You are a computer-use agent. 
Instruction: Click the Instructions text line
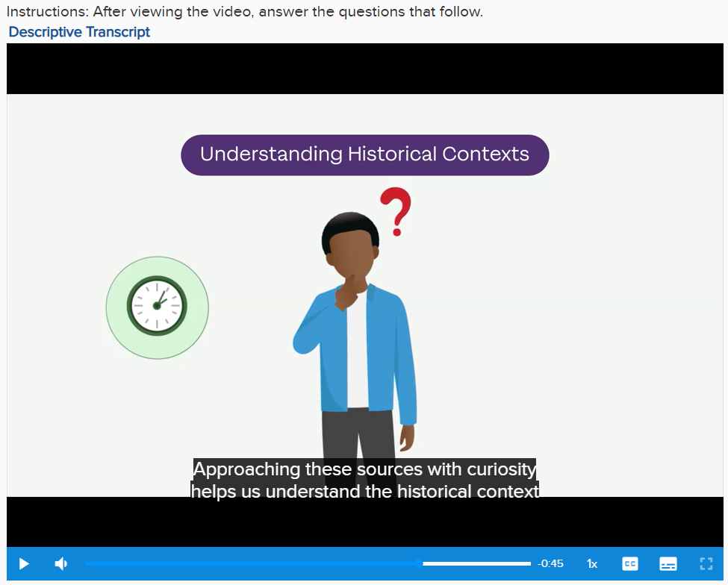coord(245,12)
